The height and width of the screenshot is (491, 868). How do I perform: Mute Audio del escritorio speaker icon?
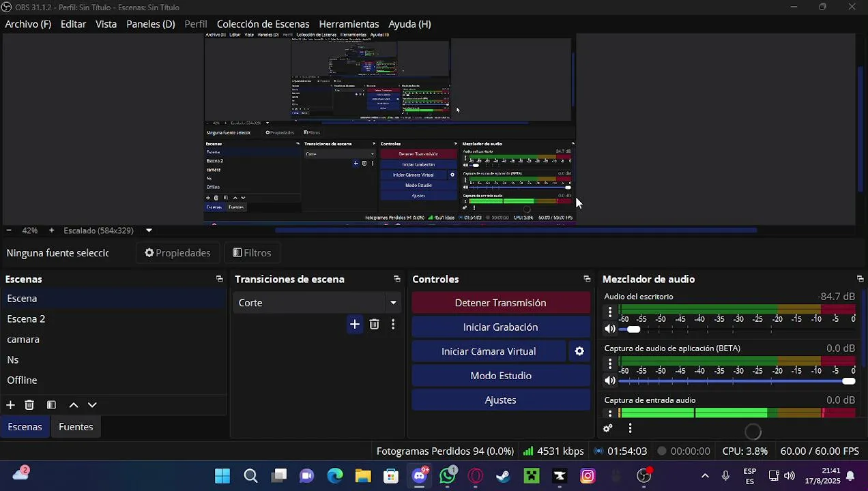[x=610, y=329]
